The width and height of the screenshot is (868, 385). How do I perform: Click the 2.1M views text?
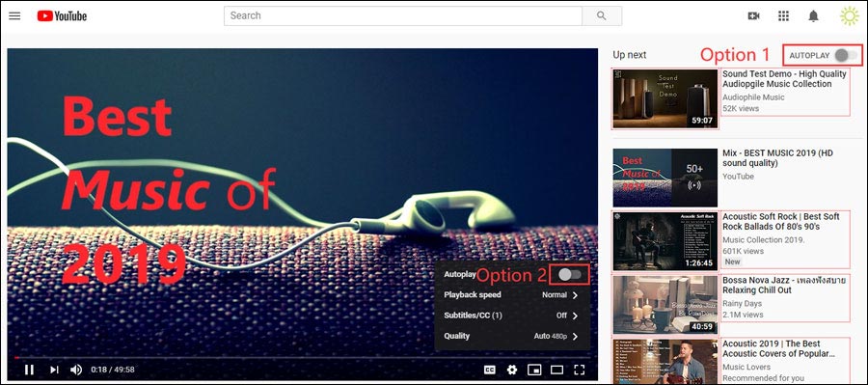pyautogui.click(x=743, y=315)
